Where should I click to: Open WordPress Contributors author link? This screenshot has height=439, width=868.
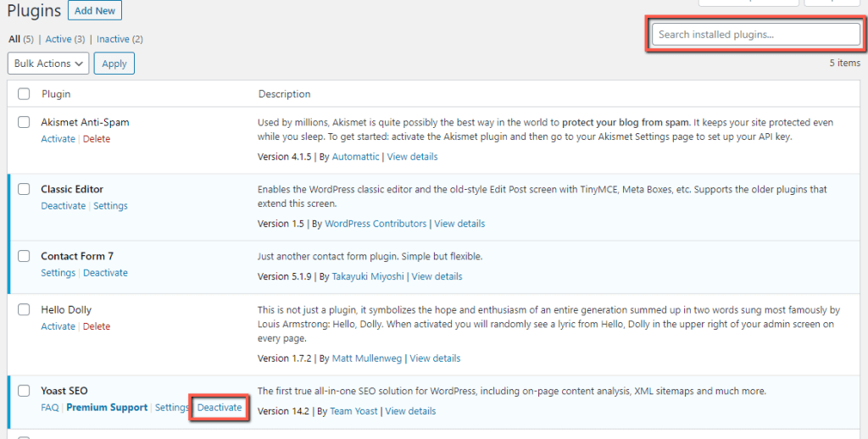(376, 224)
